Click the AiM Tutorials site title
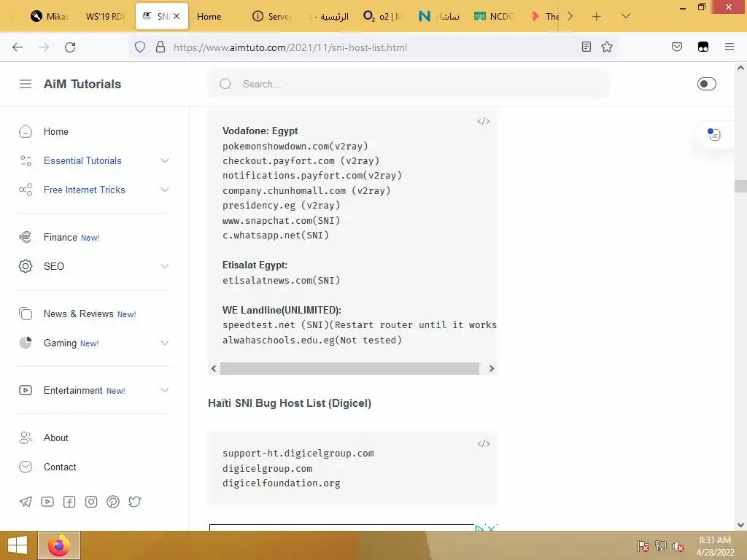The height and width of the screenshot is (560, 747). pos(82,84)
